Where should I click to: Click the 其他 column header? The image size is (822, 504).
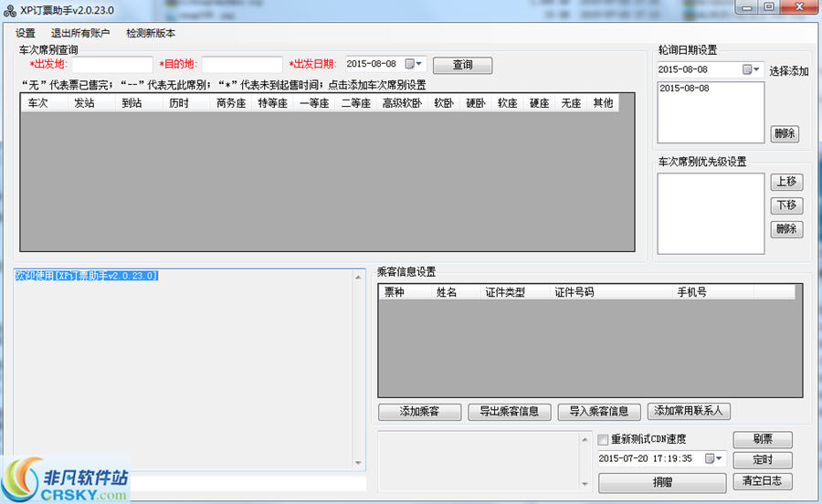[603, 102]
